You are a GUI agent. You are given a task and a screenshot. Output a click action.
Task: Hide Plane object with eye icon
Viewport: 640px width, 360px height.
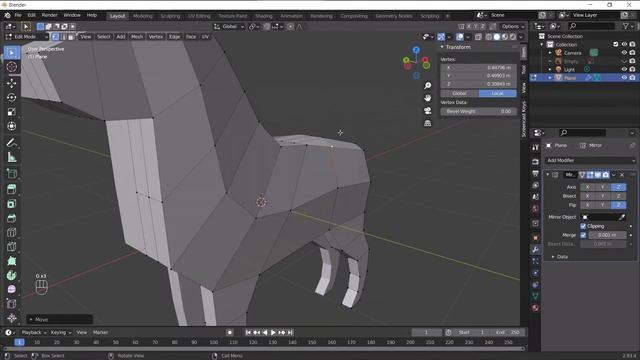coord(624,78)
